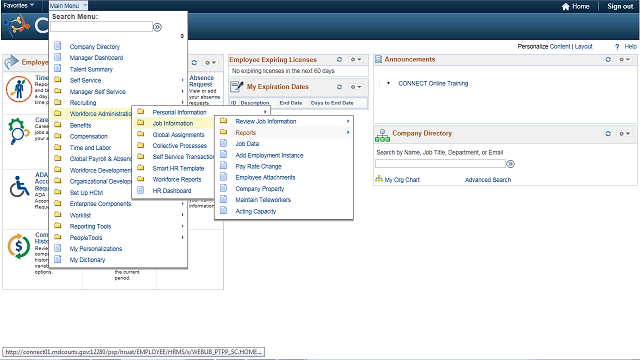Click the Enterprise Components folder icon
The height and width of the screenshot is (360, 640).
[x=58, y=203]
